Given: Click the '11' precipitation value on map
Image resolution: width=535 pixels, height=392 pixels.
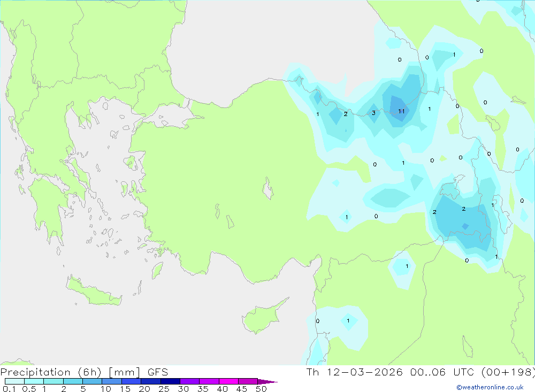Looking at the screenshot, I should pyautogui.click(x=401, y=111).
